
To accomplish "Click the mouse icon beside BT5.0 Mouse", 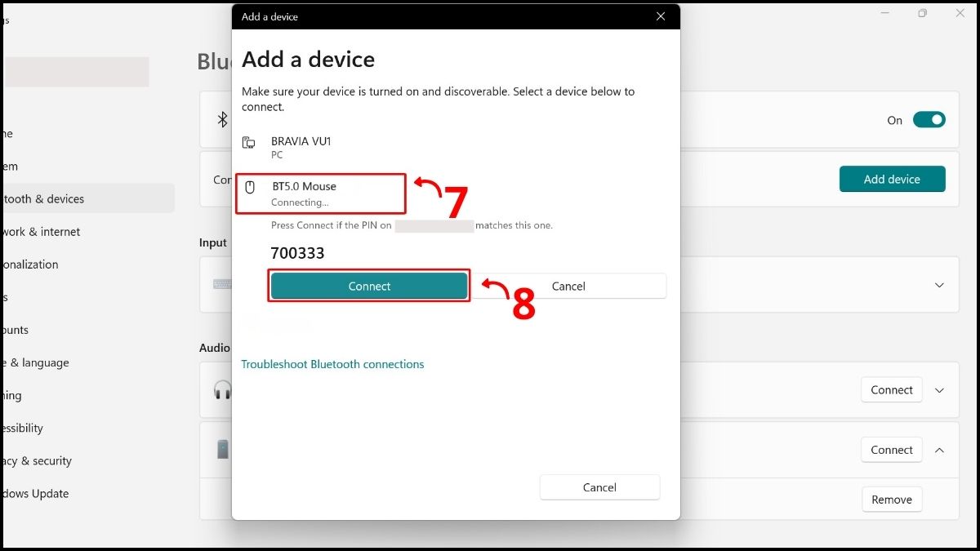I will [x=251, y=188].
